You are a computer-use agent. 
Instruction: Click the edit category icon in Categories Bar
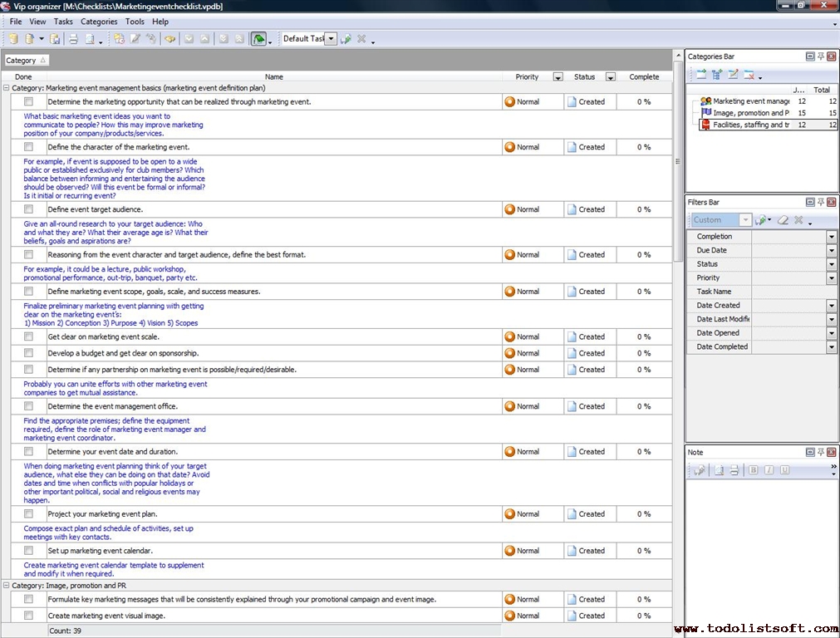(x=733, y=75)
